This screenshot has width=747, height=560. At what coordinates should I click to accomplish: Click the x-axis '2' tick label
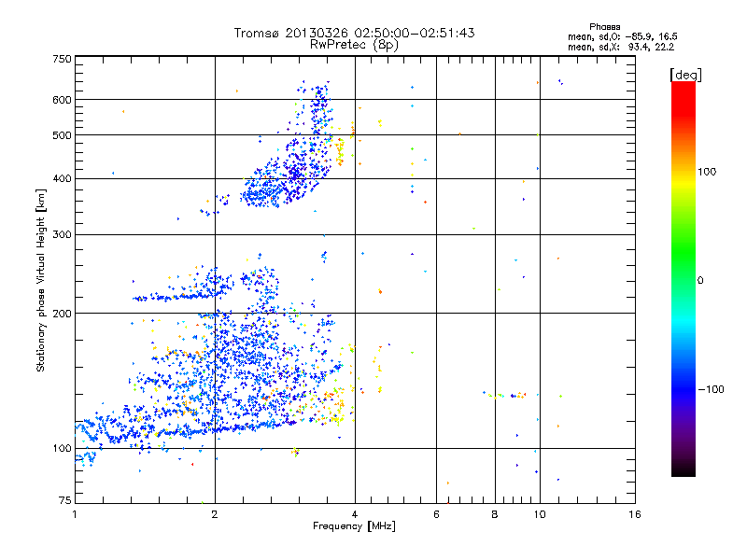tap(215, 514)
